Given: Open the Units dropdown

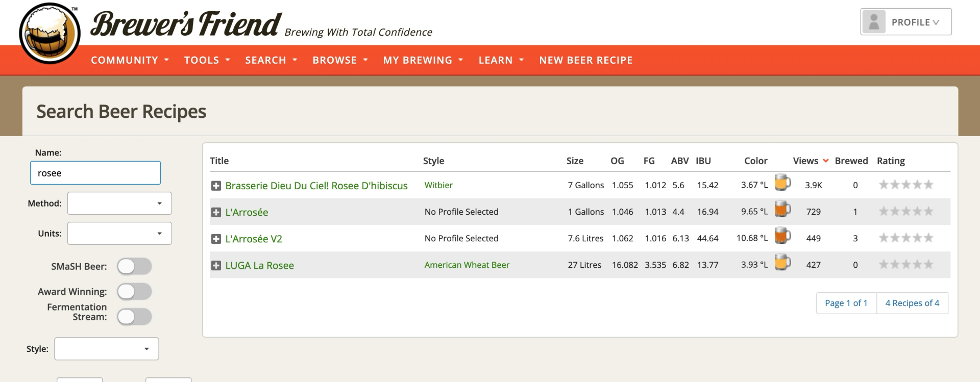Looking at the screenshot, I should pyautogui.click(x=119, y=234).
